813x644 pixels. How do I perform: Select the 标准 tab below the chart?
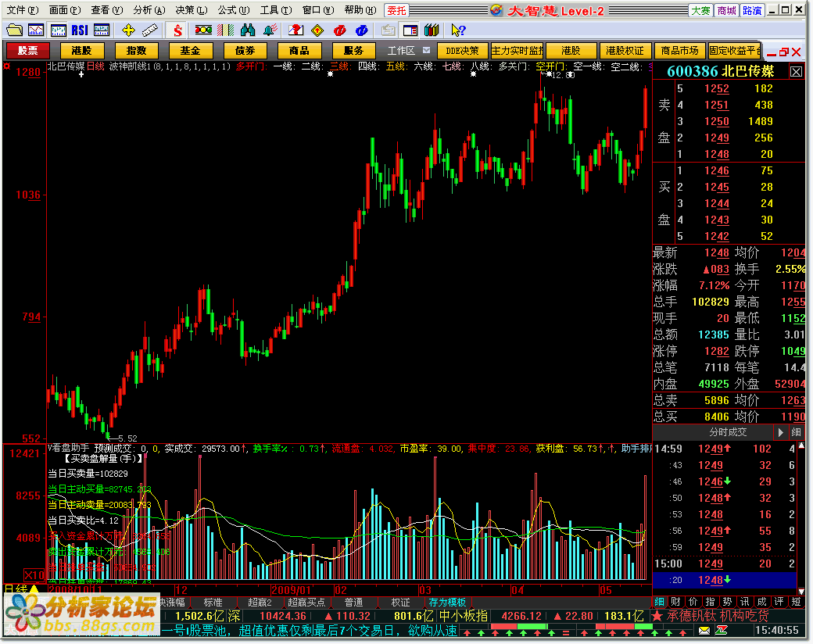coord(213,602)
